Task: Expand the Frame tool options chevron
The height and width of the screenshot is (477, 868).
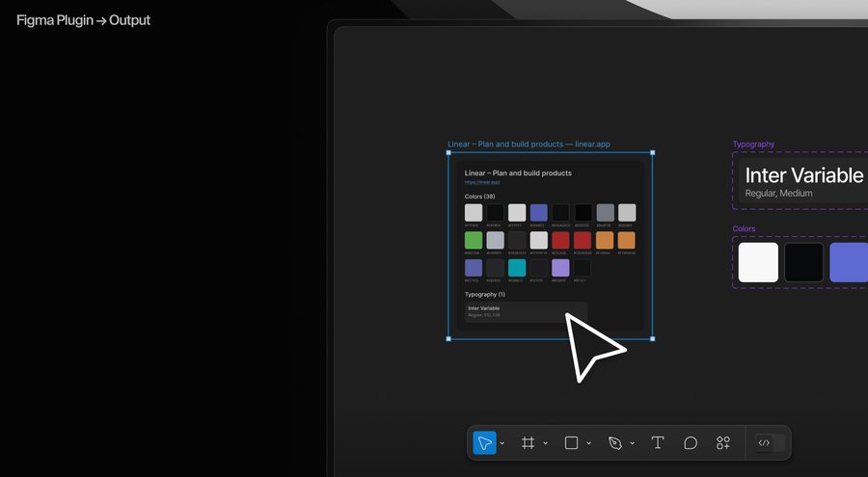Action: [x=545, y=443]
